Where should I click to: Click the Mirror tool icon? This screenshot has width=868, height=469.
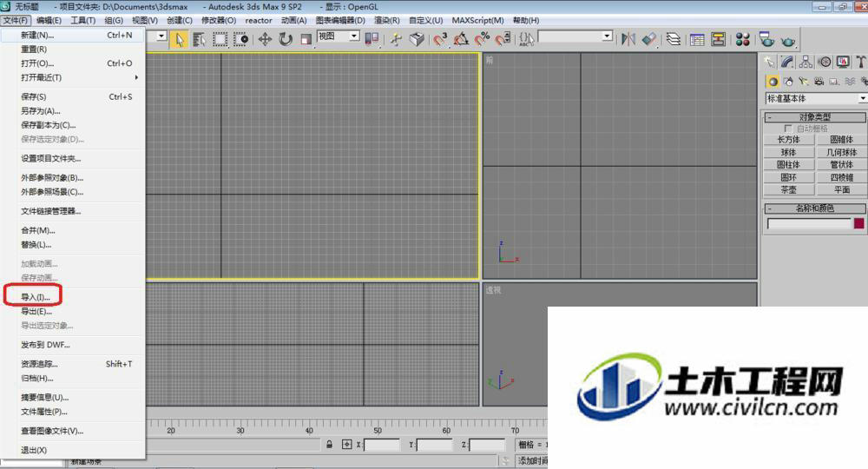628,40
